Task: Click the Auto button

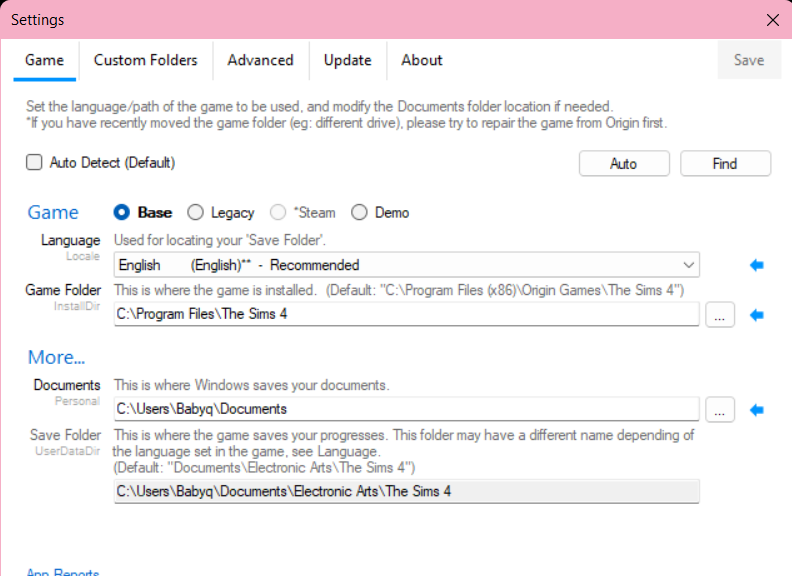Action: coord(624,163)
